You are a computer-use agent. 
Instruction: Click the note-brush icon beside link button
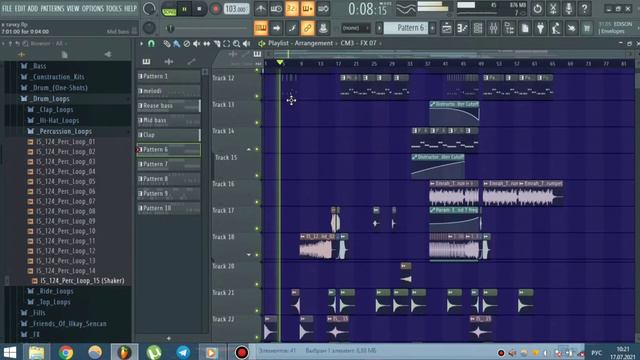[292, 28]
